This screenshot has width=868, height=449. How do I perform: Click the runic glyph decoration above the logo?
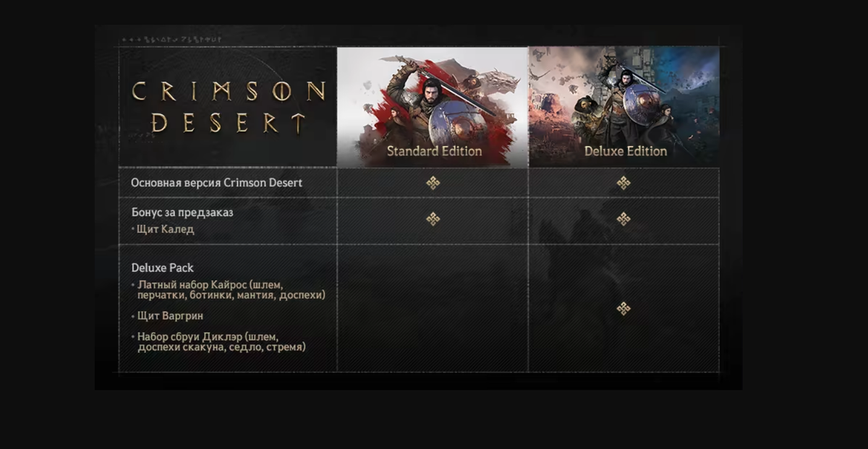click(172, 39)
